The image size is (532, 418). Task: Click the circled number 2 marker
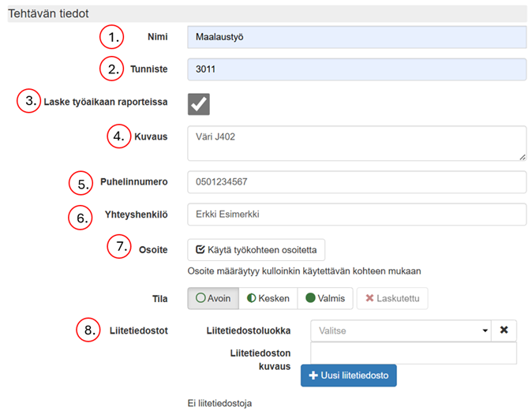[x=113, y=69]
